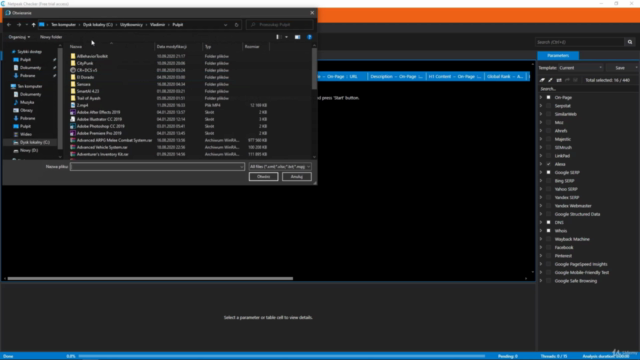Expand the Majestic parameter group
Viewport: 640px width, 360px height.
click(x=541, y=139)
